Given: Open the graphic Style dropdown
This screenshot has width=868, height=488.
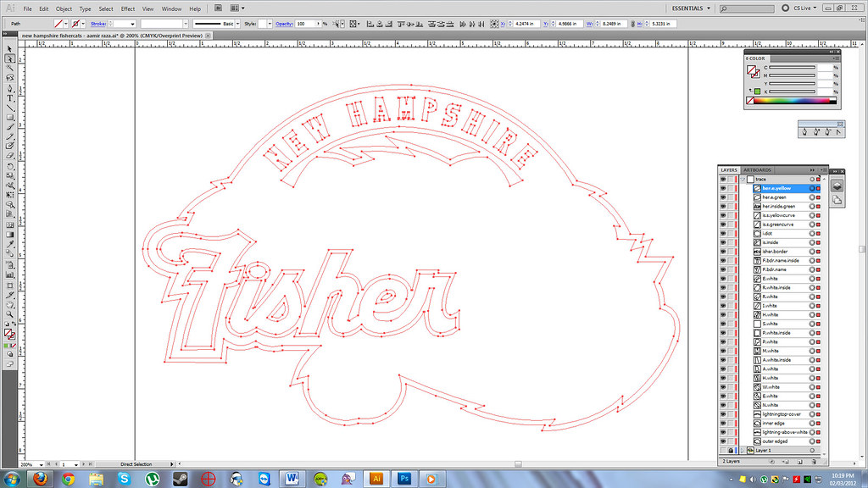Looking at the screenshot, I should click(x=270, y=24).
